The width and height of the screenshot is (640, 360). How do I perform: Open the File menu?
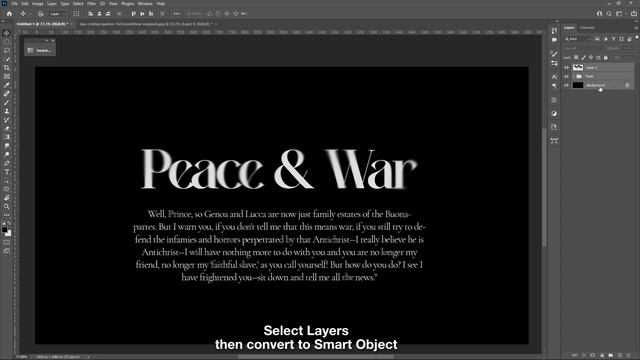pos(15,4)
